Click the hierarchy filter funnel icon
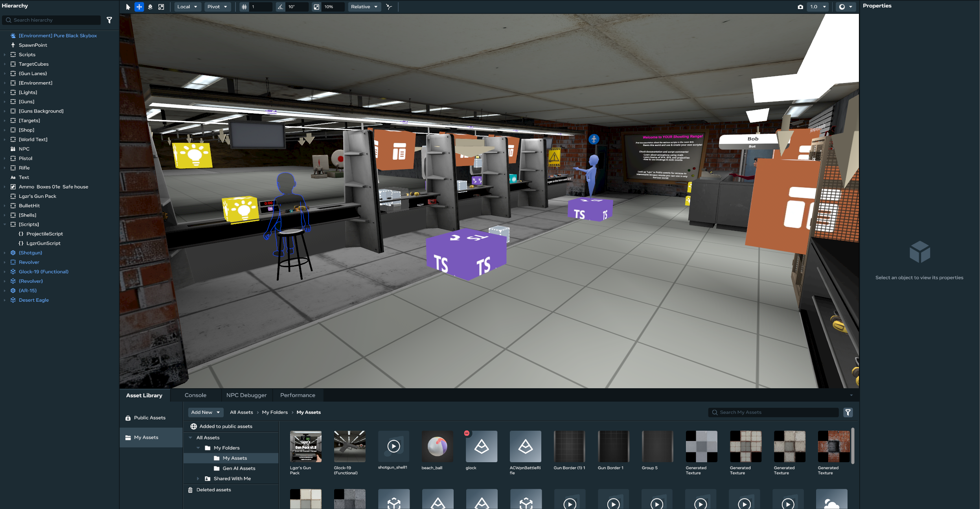The height and width of the screenshot is (509, 980). (109, 20)
